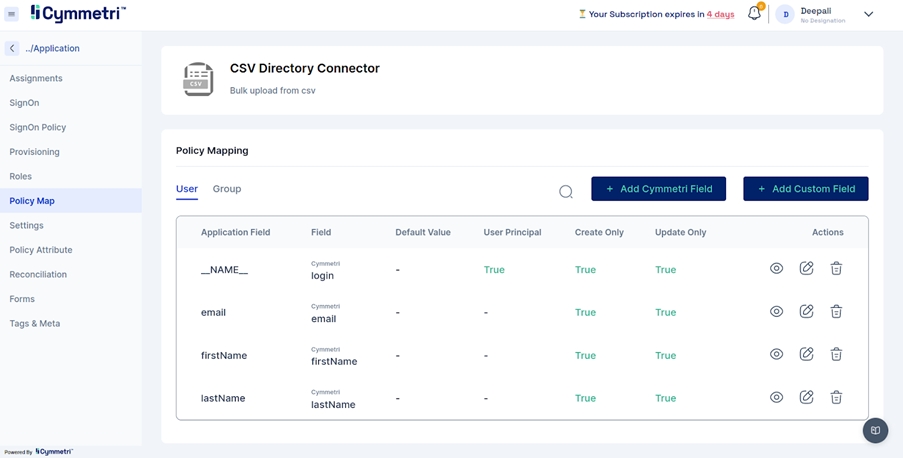
Task: View the __NAME__ mapping with eye icon
Action: coord(776,269)
